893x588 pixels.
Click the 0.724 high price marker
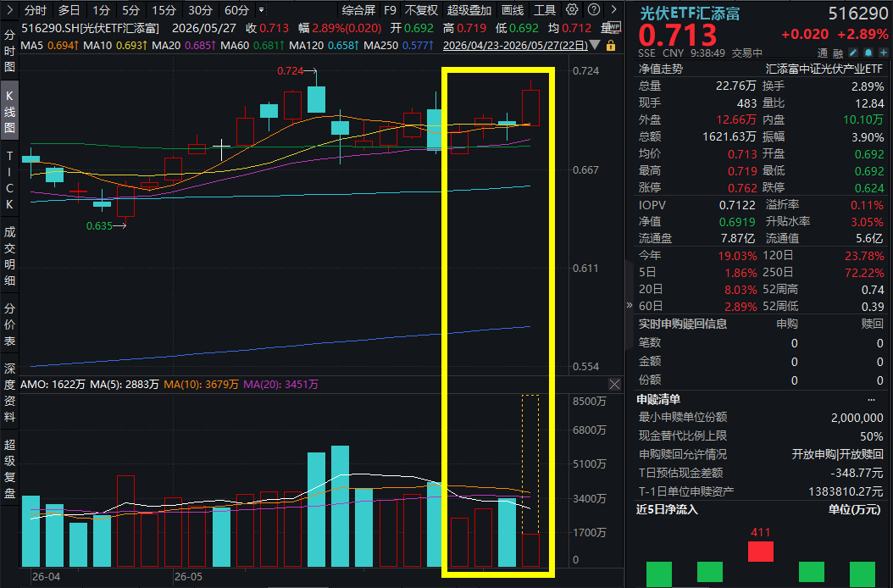(x=291, y=71)
